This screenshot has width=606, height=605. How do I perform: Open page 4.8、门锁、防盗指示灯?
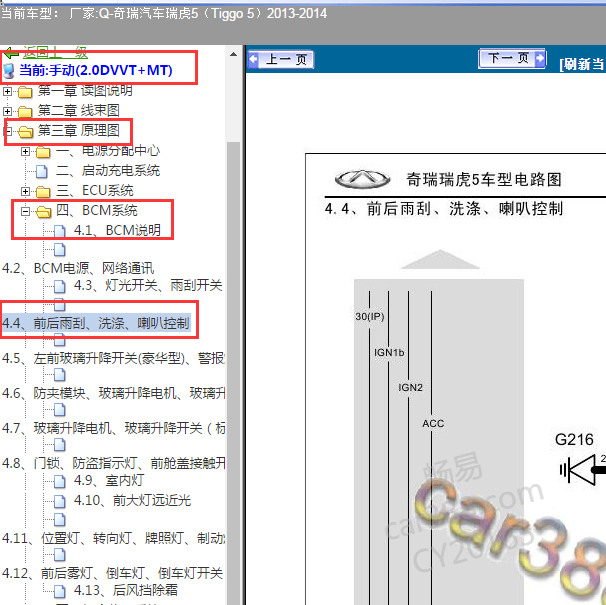[x=114, y=463]
